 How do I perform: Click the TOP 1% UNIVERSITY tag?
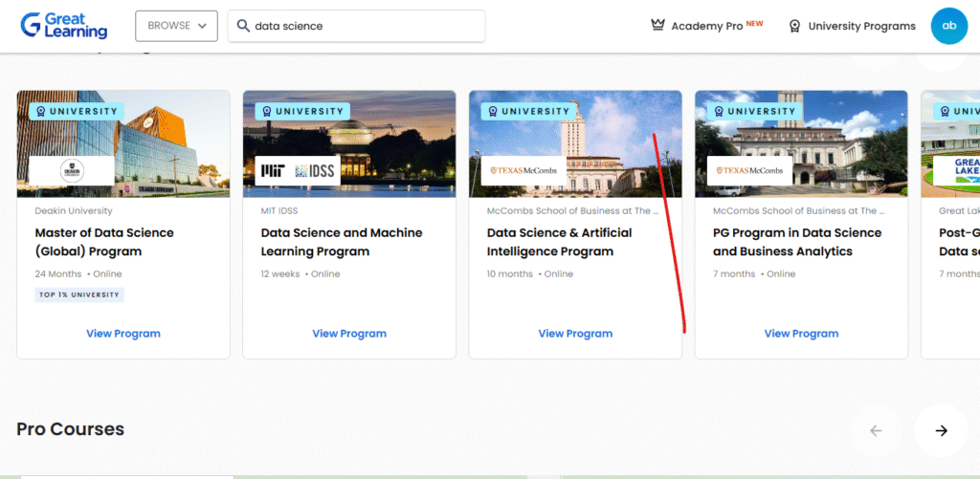click(79, 294)
